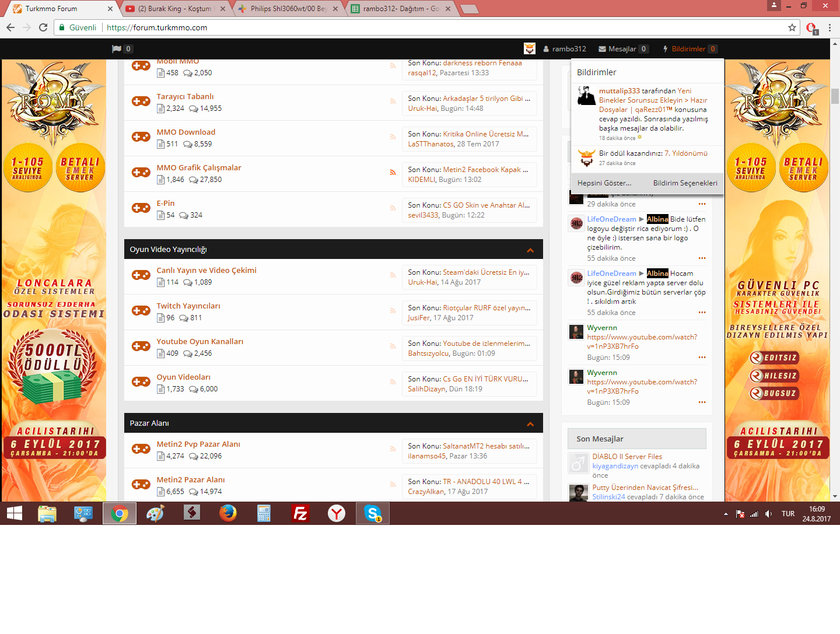840x634 pixels.
Task: Open Paint from the taskbar
Action: click(156, 513)
